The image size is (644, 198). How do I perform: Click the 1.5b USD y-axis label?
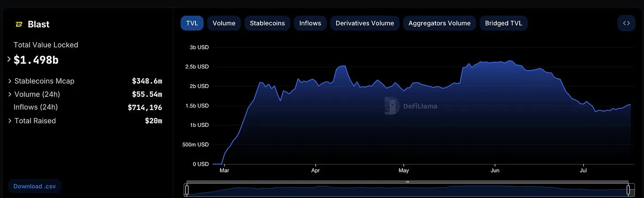pos(197,106)
